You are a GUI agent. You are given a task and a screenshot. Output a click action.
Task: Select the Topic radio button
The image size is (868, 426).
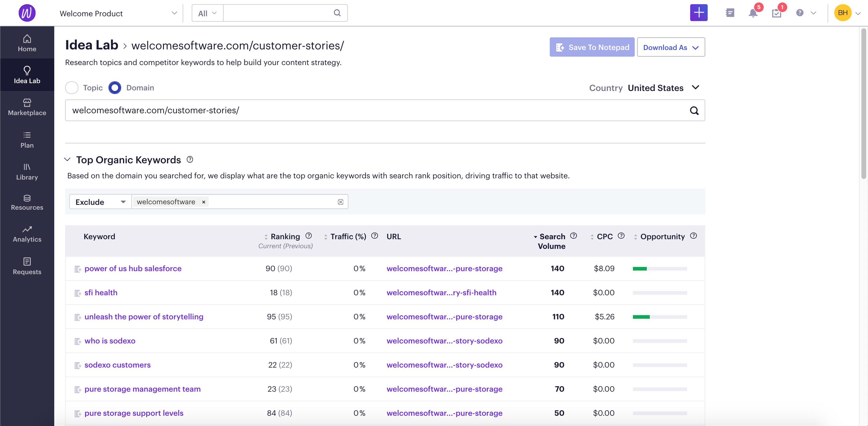[x=71, y=88]
